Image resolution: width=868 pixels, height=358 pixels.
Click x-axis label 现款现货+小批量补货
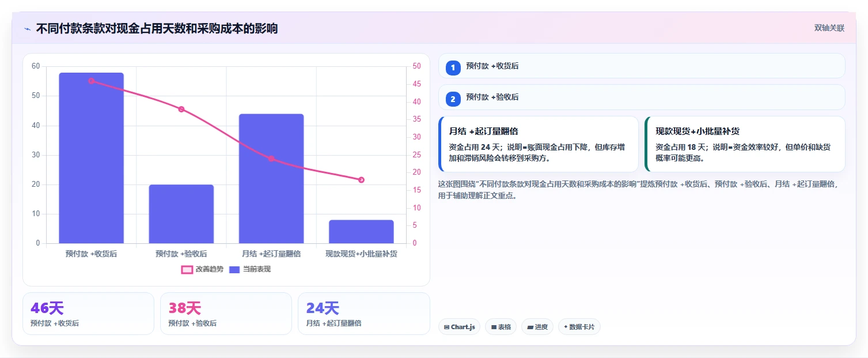click(x=361, y=254)
